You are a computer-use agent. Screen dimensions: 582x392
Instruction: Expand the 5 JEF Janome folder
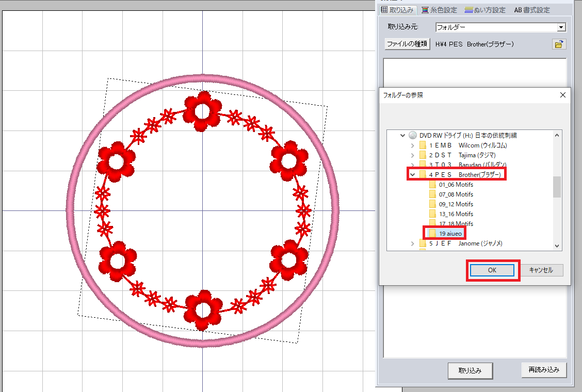click(412, 243)
